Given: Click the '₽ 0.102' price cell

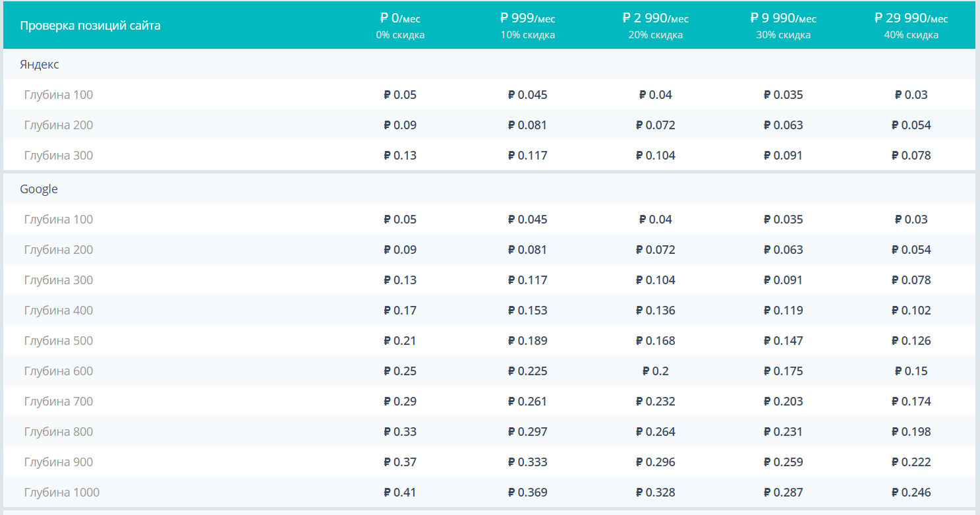Looking at the screenshot, I should (x=911, y=311).
